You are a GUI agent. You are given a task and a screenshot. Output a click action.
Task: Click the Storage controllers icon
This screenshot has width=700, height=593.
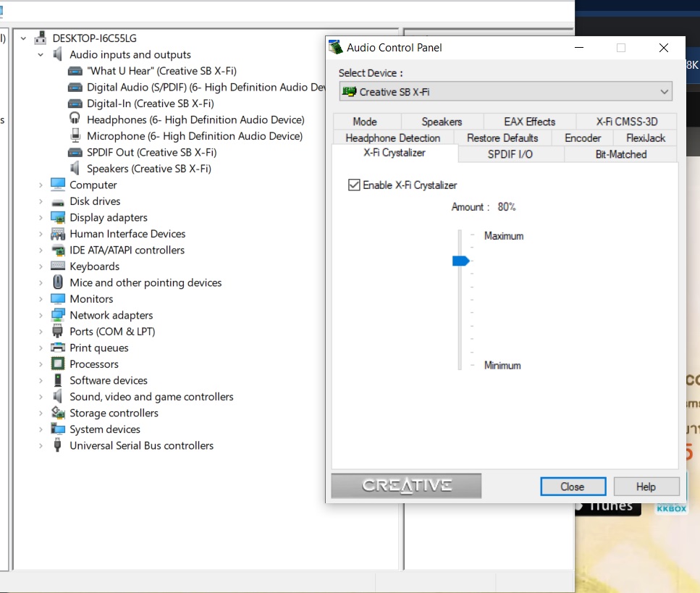(58, 413)
